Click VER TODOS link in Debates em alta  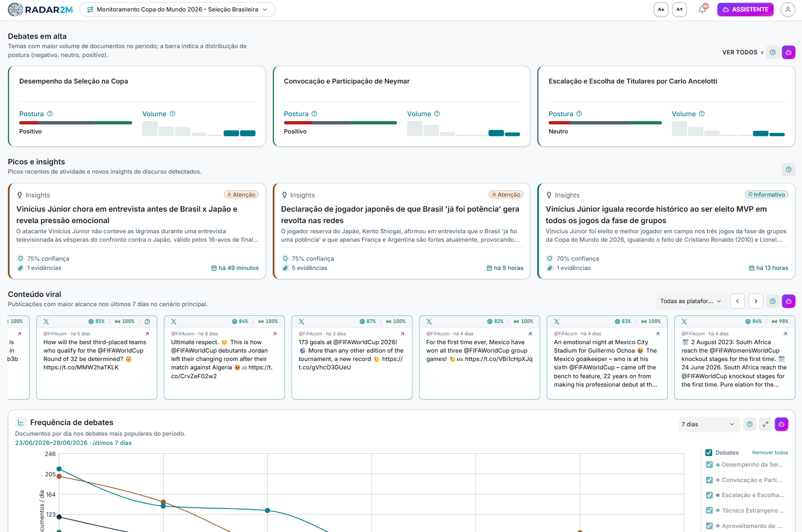743,52
